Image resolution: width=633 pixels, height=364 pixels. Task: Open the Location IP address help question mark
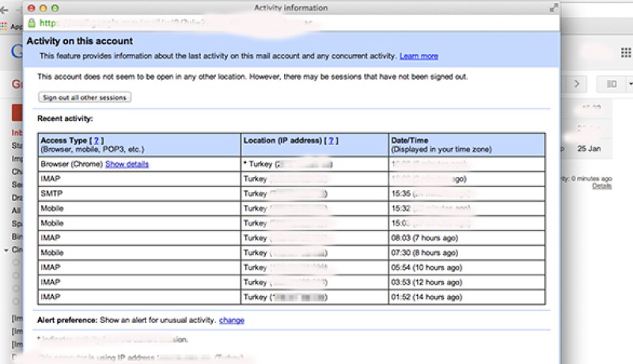pyautogui.click(x=331, y=140)
